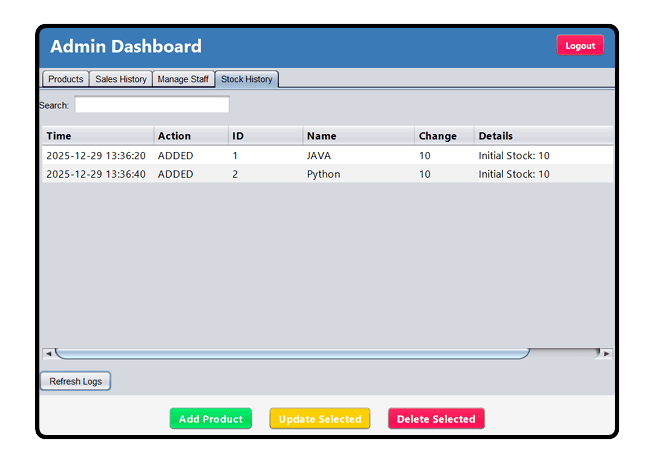Select the Stock History tab
The width and height of the screenshot is (654, 461).
tap(246, 79)
